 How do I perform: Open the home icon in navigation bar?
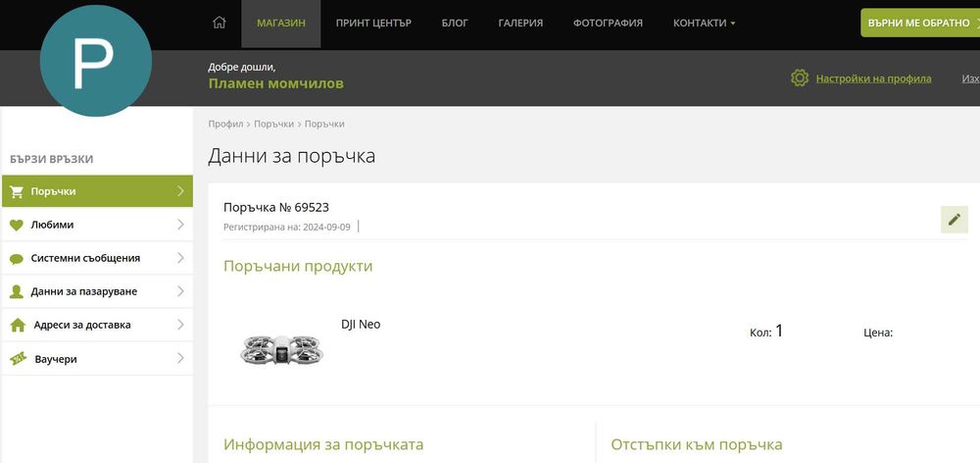pyautogui.click(x=219, y=23)
